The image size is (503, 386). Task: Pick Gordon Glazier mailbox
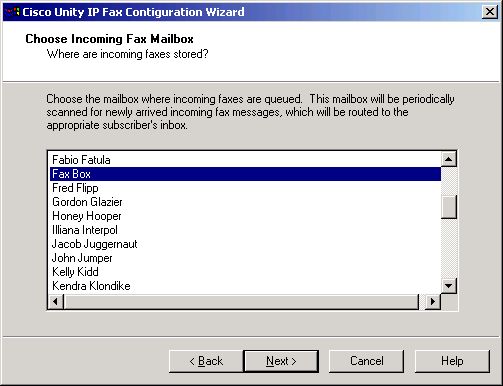click(x=245, y=202)
